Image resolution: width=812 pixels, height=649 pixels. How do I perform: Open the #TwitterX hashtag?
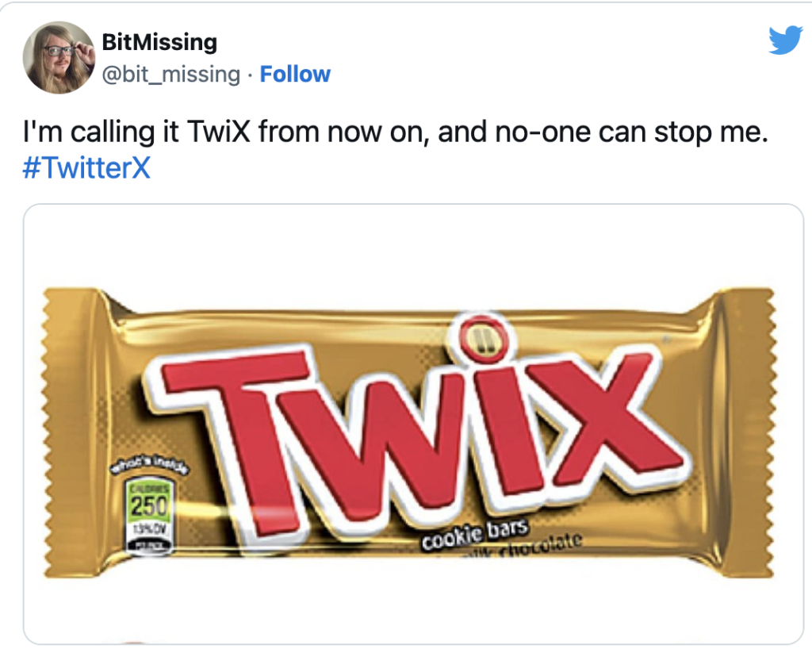click(x=86, y=168)
